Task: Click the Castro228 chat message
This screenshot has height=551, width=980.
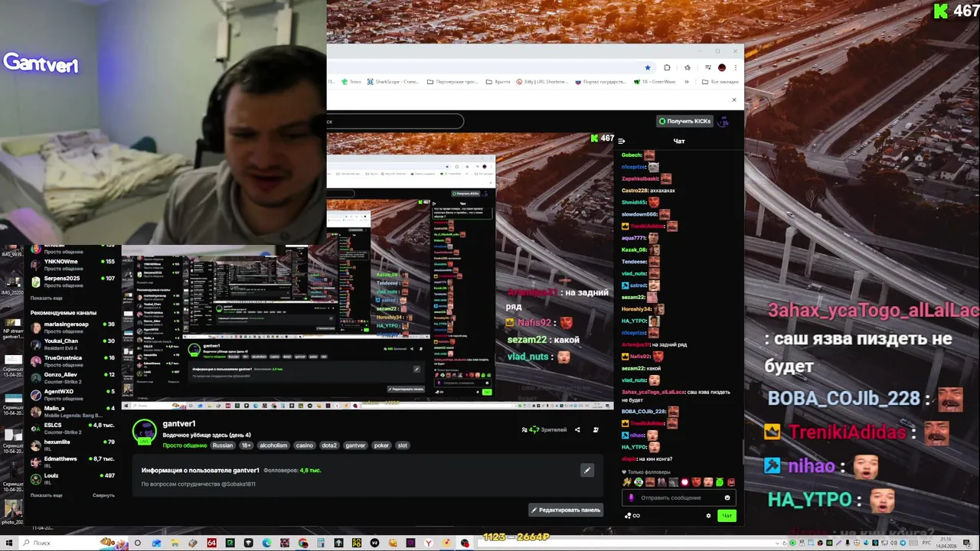Action: coord(648,191)
